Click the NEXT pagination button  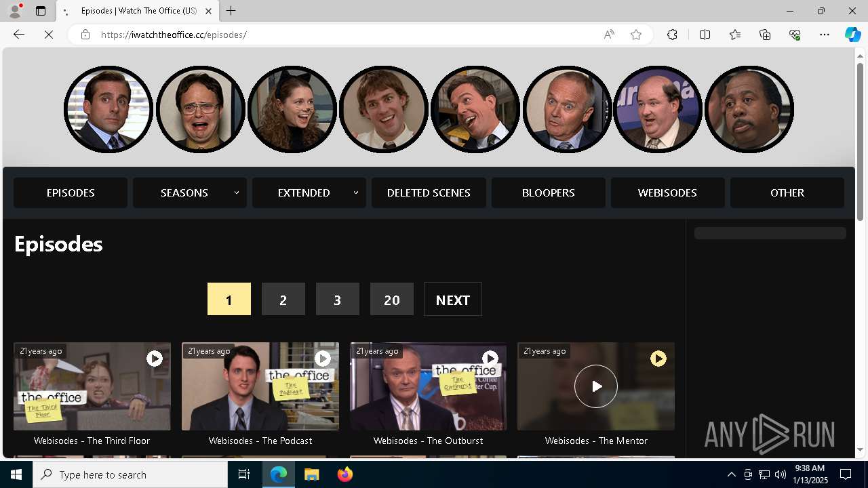[x=453, y=299]
